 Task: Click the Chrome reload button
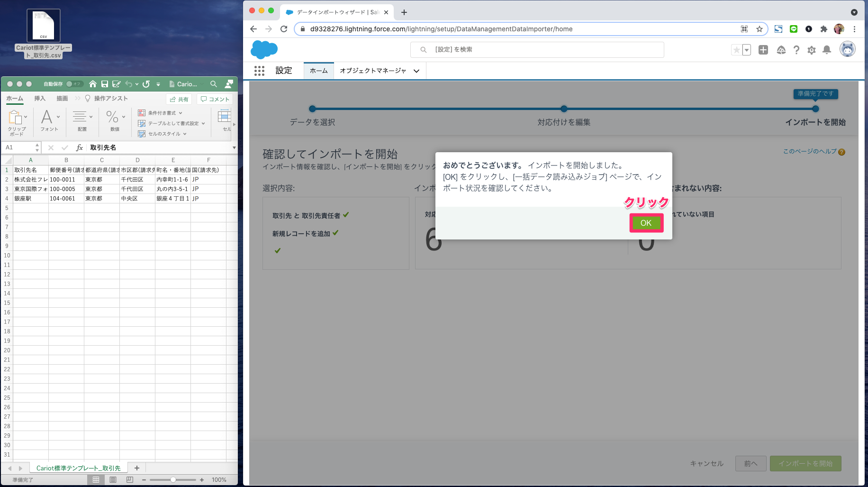click(x=284, y=29)
